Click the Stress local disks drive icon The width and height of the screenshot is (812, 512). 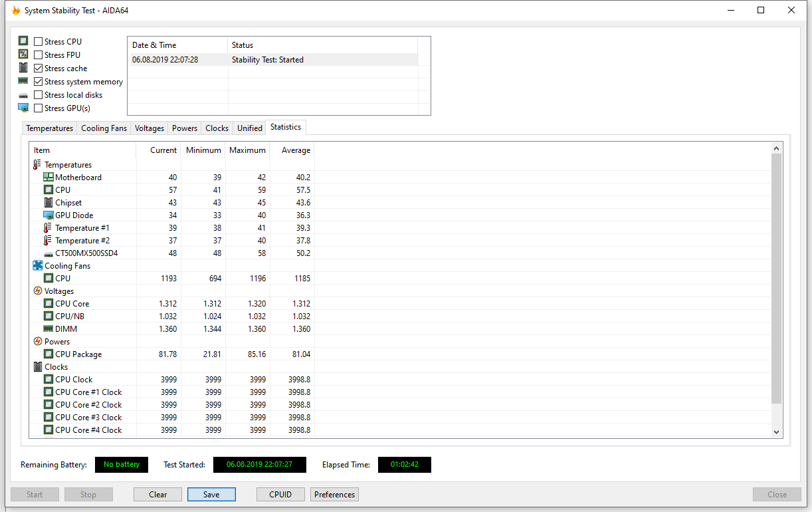click(x=23, y=95)
